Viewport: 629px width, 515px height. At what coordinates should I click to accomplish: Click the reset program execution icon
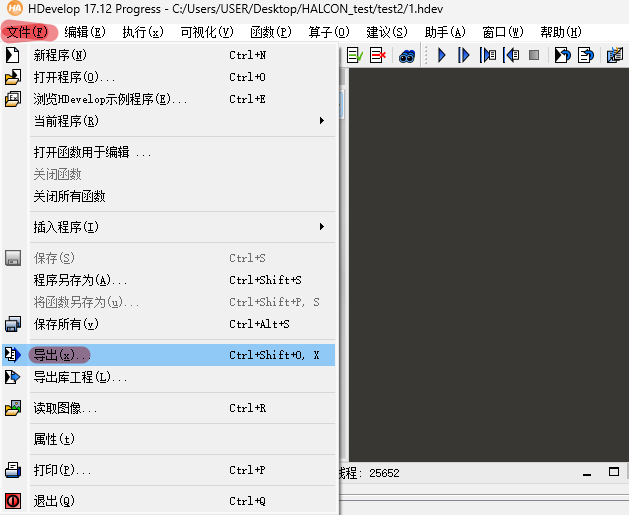(562, 55)
